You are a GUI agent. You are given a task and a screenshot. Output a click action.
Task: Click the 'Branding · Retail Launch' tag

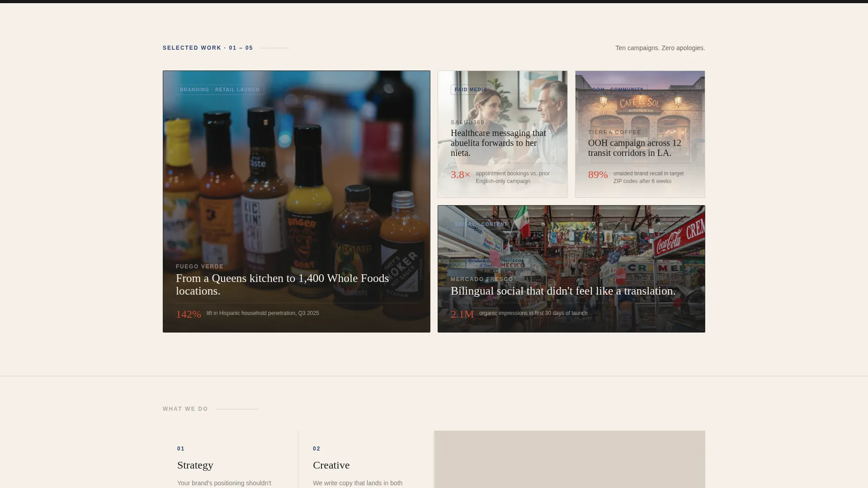220,90
